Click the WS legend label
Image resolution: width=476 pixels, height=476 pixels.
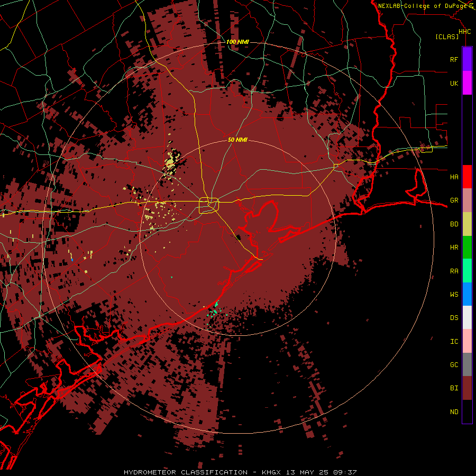pyautogui.click(x=454, y=294)
